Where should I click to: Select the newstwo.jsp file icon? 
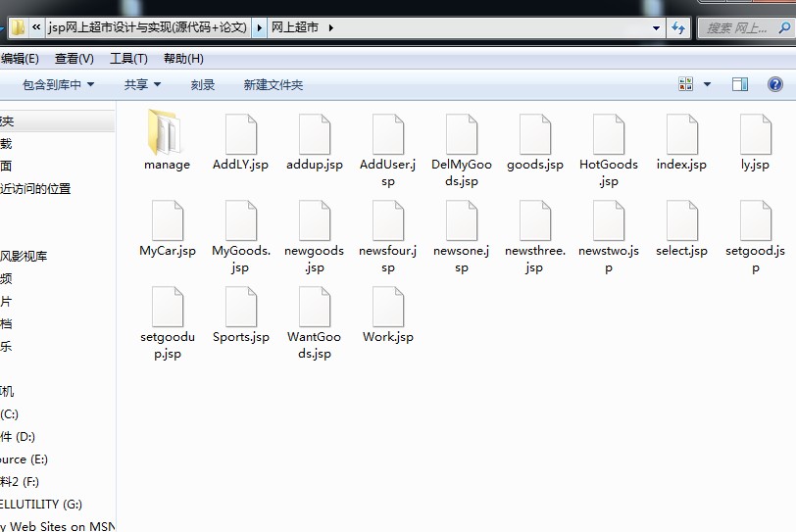click(x=609, y=220)
